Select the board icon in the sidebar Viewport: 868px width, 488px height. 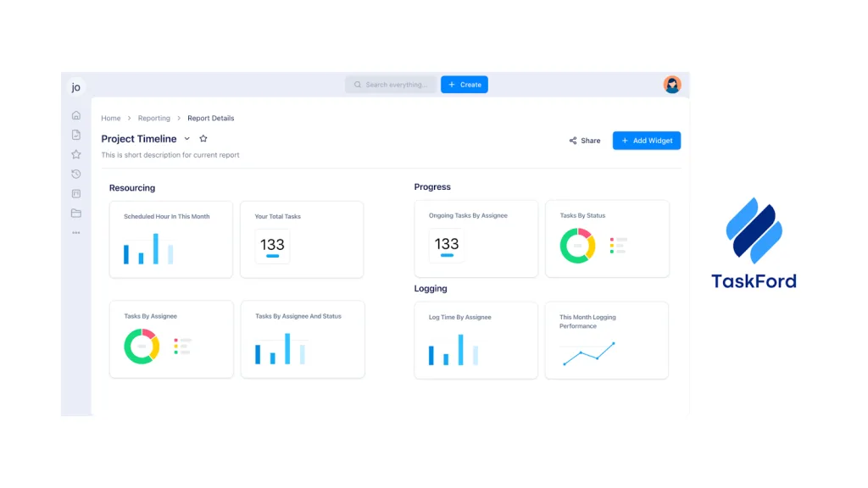click(76, 194)
